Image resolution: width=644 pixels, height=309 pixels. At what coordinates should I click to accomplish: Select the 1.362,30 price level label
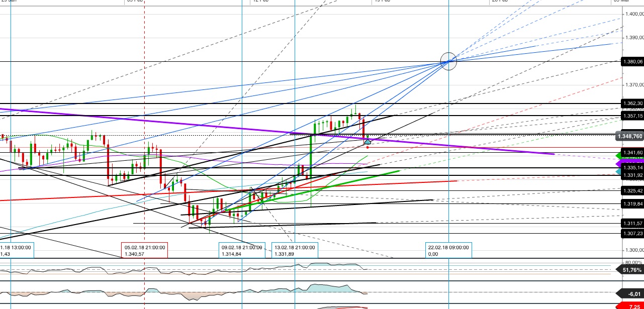coord(632,103)
